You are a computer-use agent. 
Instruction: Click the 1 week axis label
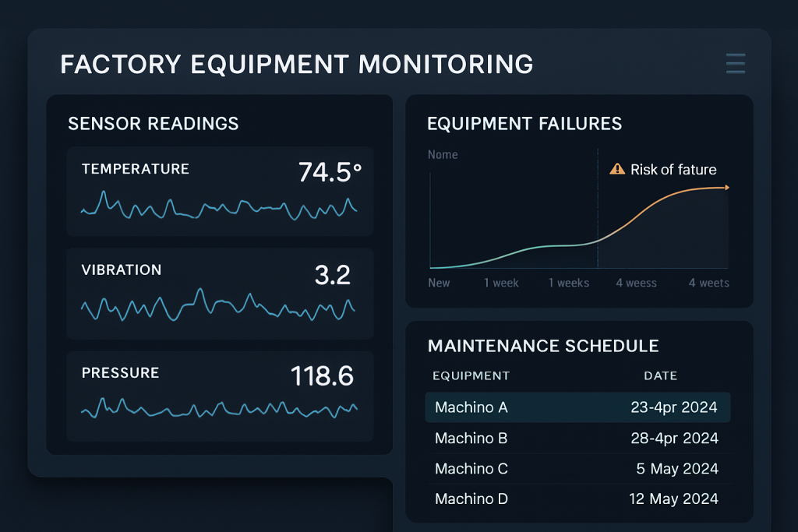pos(501,283)
